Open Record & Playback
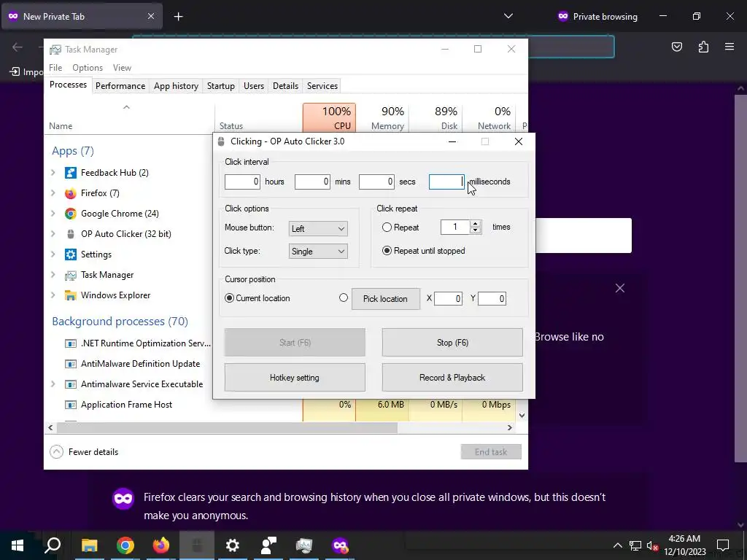747x560 pixels. pos(452,378)
